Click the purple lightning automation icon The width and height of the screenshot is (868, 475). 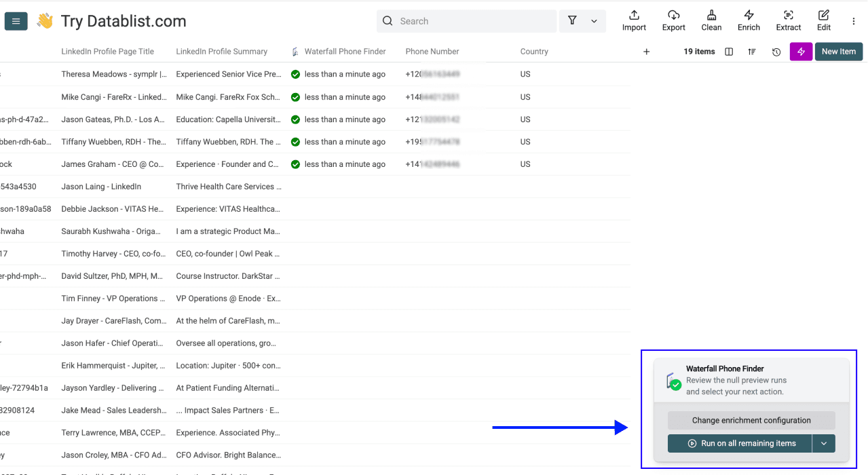(801, 51)
